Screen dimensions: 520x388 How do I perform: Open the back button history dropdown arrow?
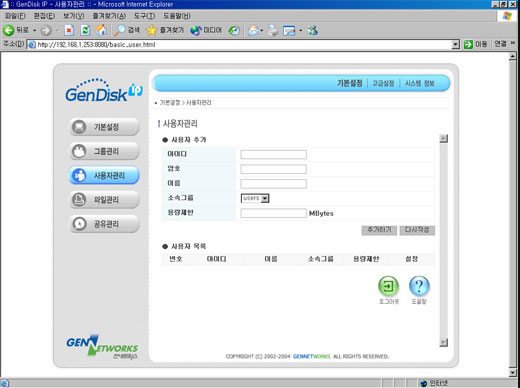pyautogui.click(x=34, y=30)
